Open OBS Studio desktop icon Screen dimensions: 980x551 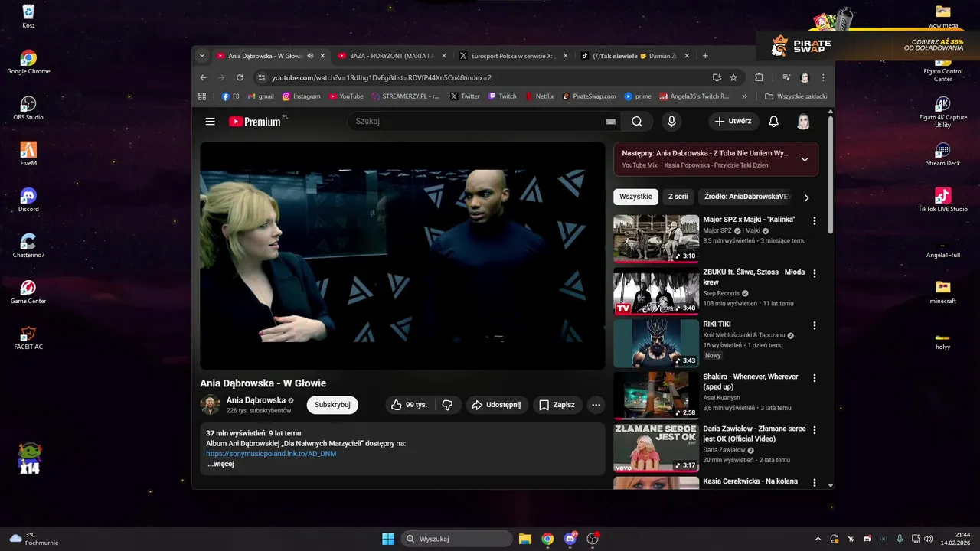[x=28, y=108]
